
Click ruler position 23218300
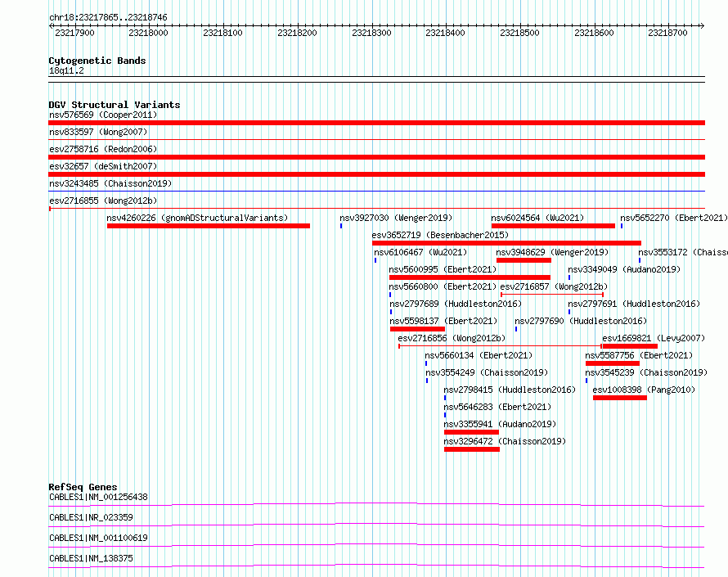(x=371, y=33)
